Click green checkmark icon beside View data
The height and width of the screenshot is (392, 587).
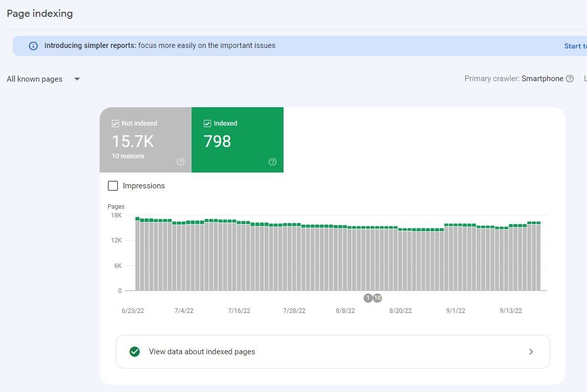(x=135, y=352)
